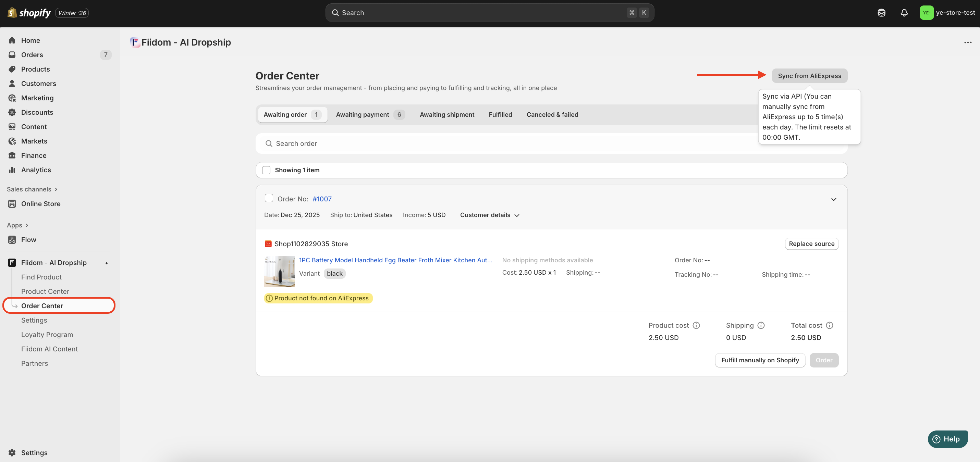
Task: Click the Product cost info icon
Action: [696, 325]
